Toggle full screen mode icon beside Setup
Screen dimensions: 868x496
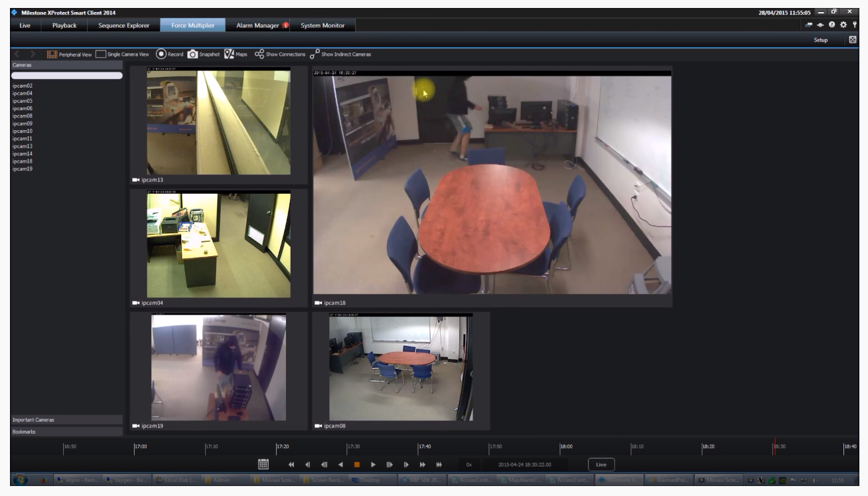(853, 40)
